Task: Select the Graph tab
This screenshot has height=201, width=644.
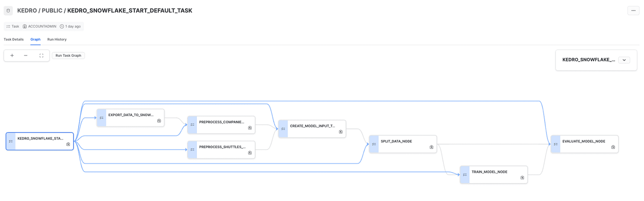Action: coord(35,39)
